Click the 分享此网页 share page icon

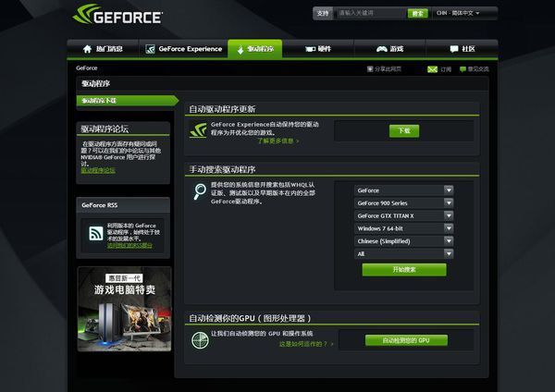click(370, 68)
